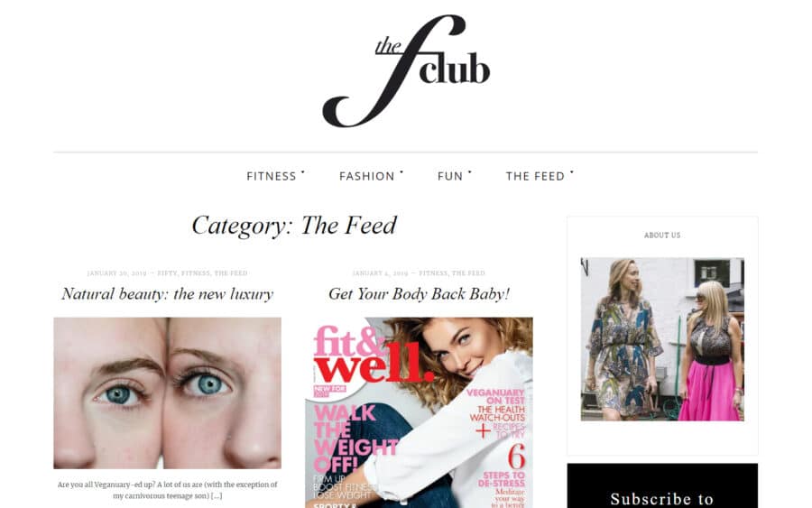812x508 pixels.
Task: Open the Natural beauty: the new luxury article
Action: [x=167, y=294]
